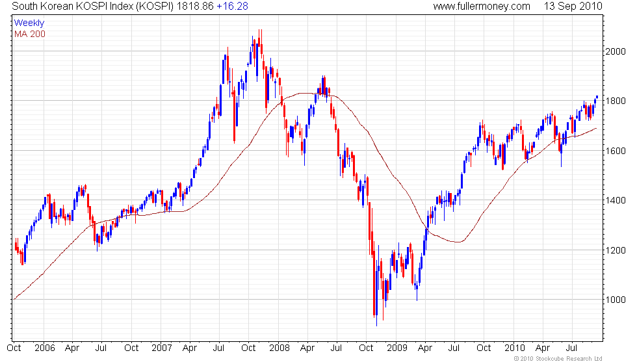Click the 1000 price axis label

tap(616, 300)
